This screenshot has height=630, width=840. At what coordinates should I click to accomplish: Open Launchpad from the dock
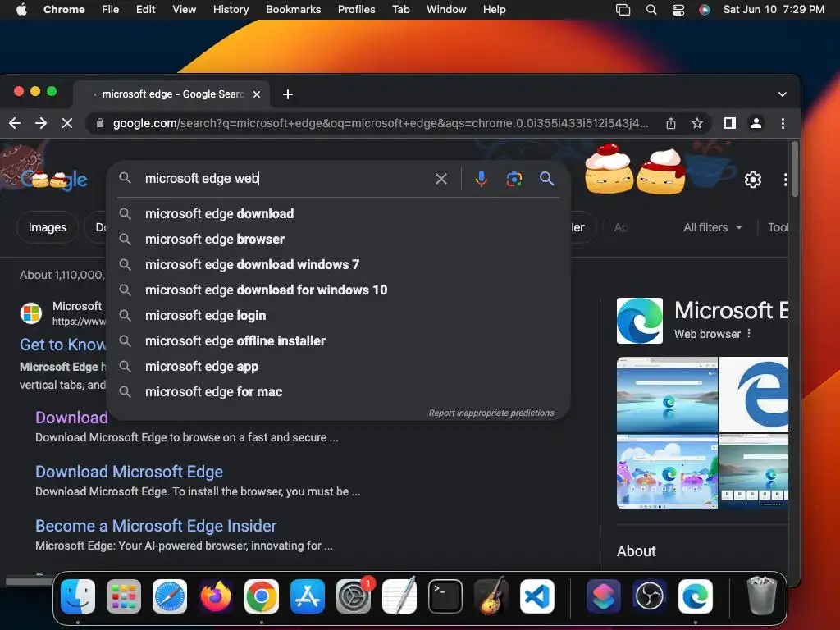click(124, 596)
